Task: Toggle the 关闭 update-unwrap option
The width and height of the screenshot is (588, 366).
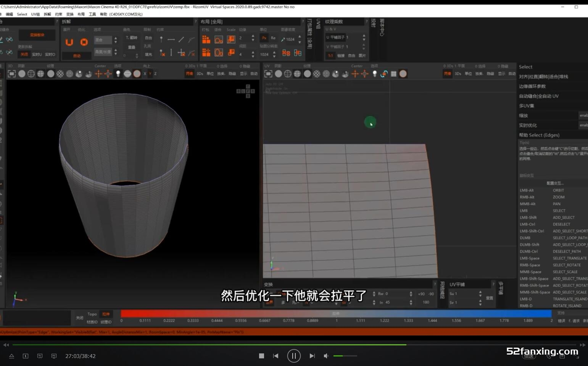Action: point(24,54)
